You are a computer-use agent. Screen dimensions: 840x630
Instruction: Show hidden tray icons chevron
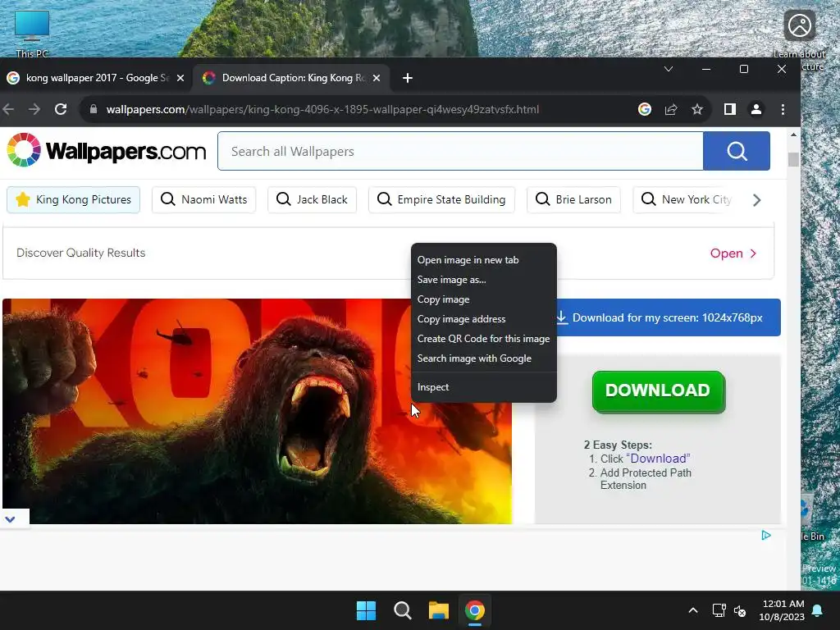click(692, 610)
